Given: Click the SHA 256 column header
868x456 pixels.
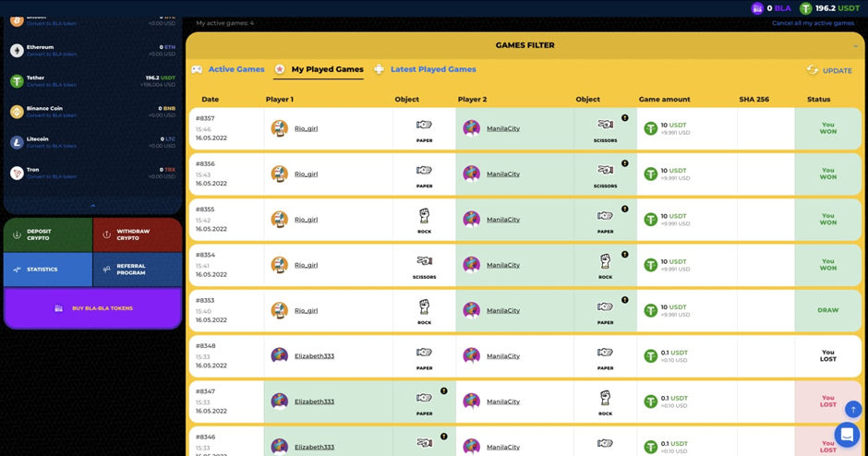Looking at the screenshot, I should [754, 99].
